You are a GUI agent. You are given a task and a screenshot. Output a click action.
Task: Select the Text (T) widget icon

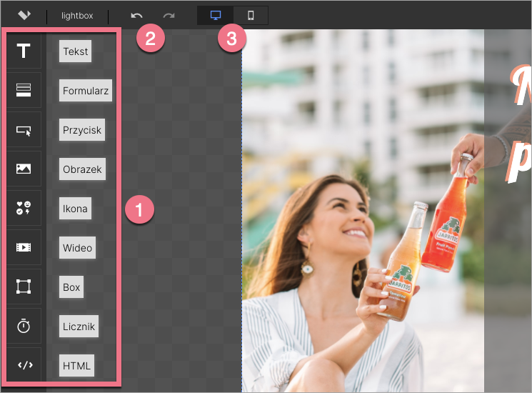click(24, 51)
